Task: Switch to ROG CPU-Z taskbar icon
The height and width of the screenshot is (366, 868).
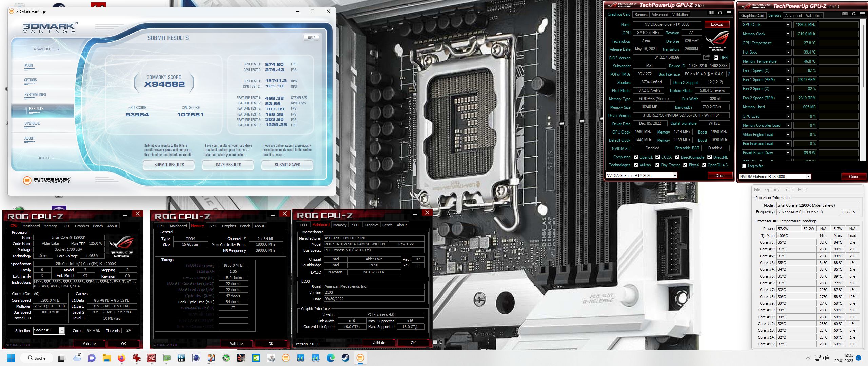Action: tap(152, 358)
